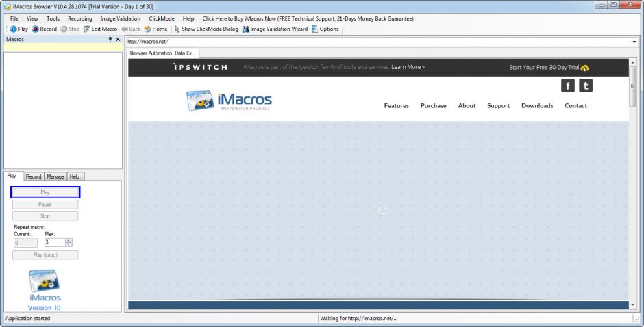This screenshot has height=327, width=644.
Task: Increase Max repeat value with up arrow
Action: (x=69, y=240)
